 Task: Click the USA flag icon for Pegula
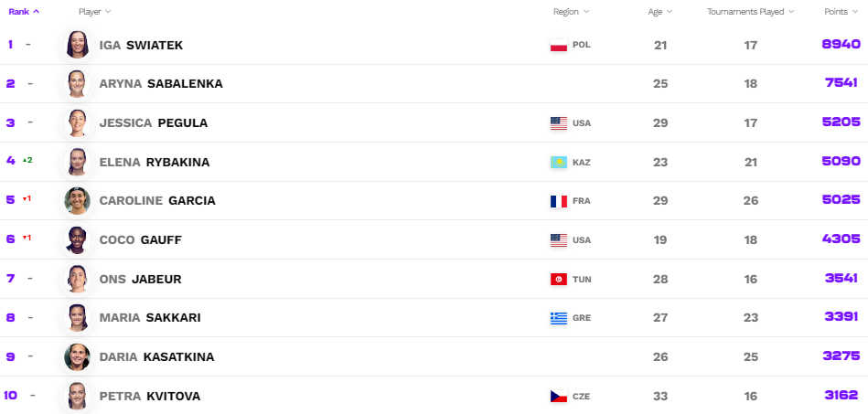[558, 122]
